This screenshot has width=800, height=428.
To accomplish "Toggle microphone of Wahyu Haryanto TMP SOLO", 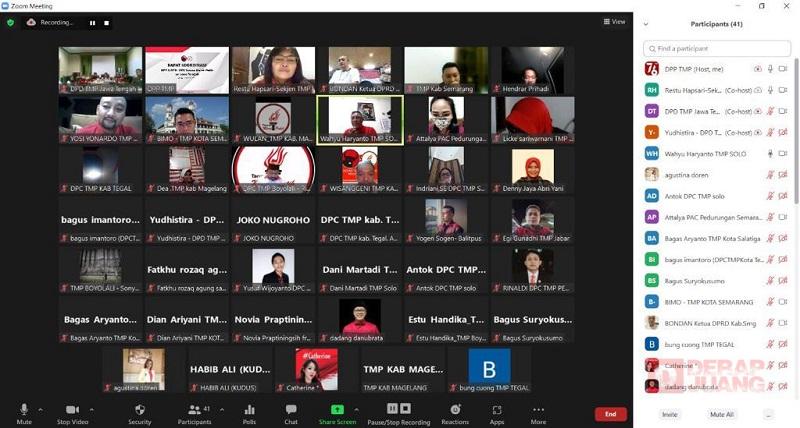I will pyautogui.click(x=770, y=154).
